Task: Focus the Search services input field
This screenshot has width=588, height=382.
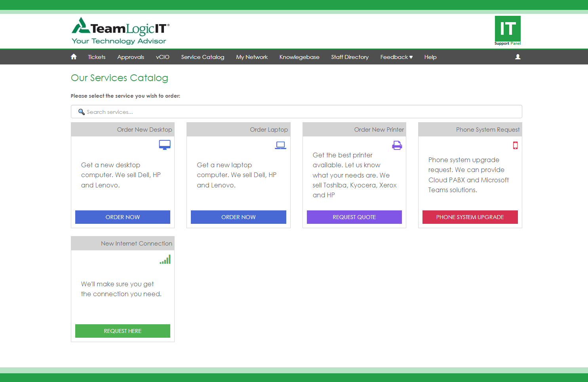Action: click(x=296, y=112)
